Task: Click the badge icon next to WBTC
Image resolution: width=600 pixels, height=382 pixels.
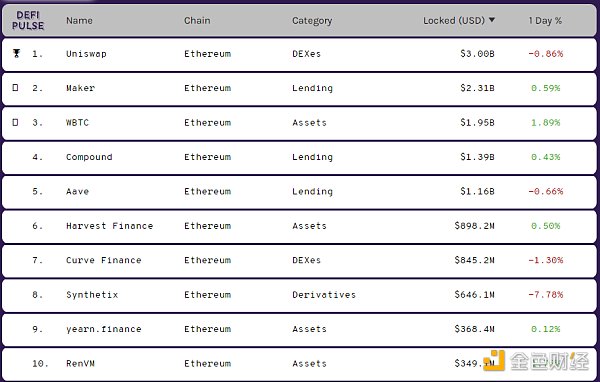Action: point(15,122)
